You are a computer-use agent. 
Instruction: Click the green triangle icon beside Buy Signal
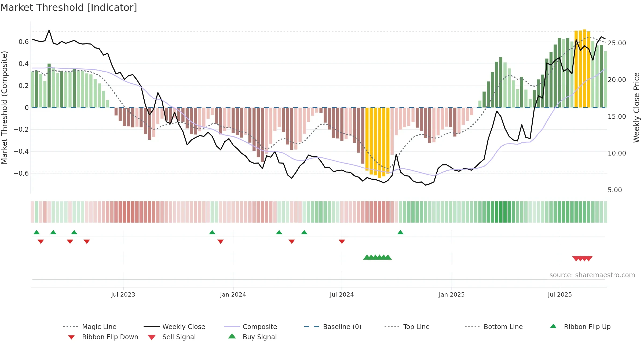coord(232,336)
